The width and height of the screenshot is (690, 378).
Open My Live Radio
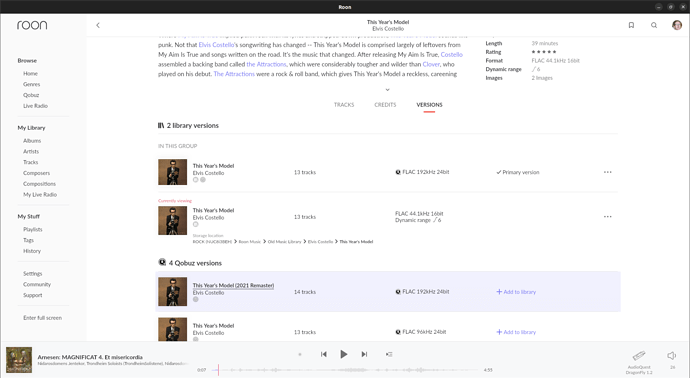40,195
